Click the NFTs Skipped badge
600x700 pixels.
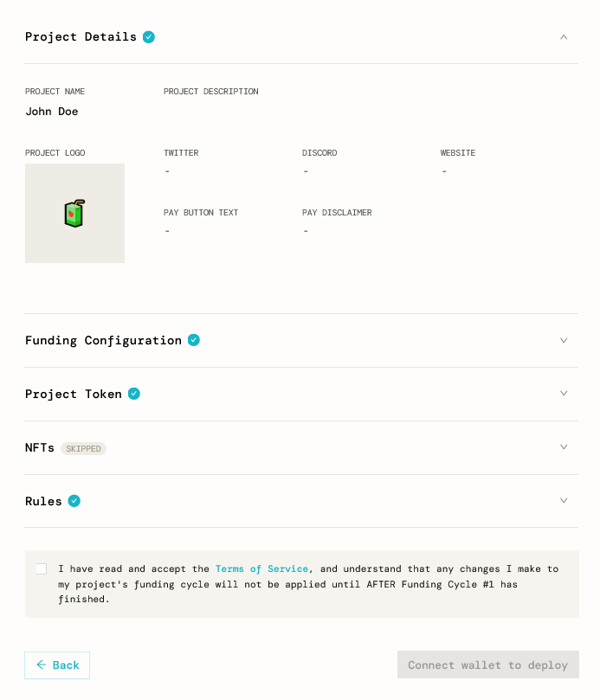coord(83,448)
